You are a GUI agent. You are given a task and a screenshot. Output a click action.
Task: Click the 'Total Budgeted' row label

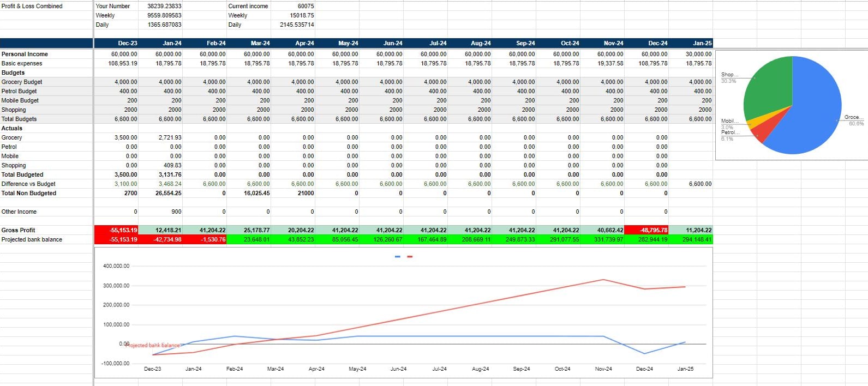[x=22, y=174]
